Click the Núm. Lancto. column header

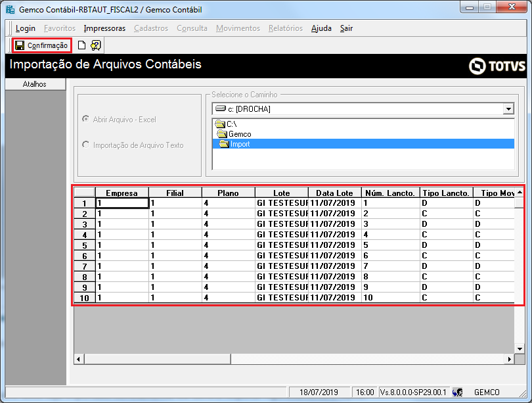coord(391,193)
